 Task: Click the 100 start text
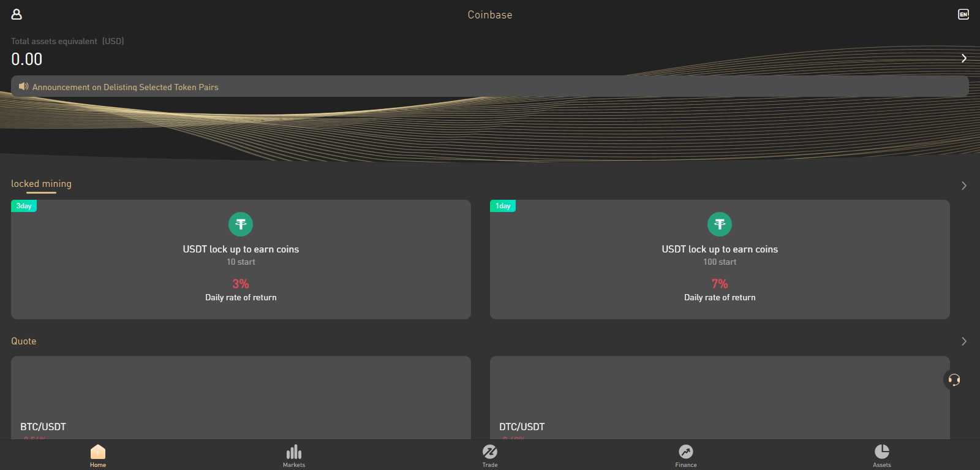coord(720,262)
